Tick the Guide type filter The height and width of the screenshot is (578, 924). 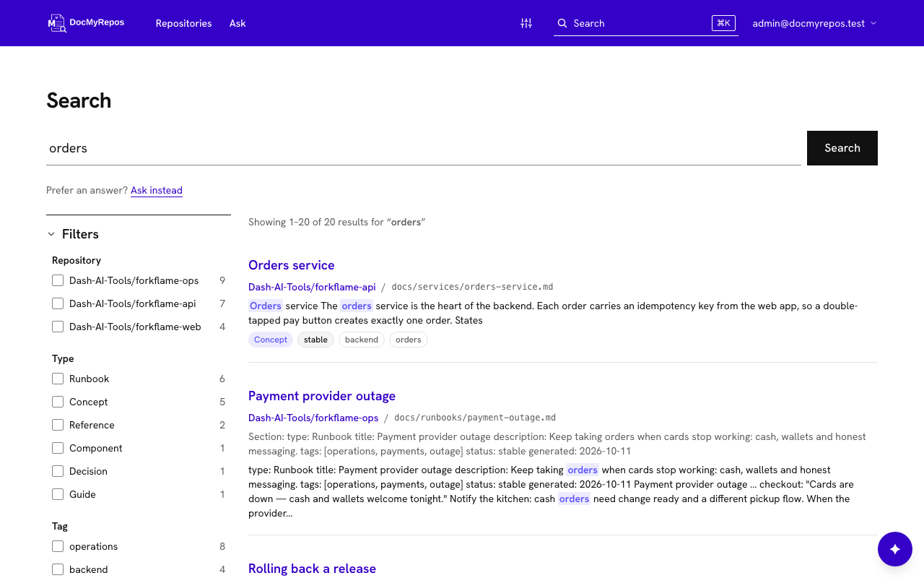coord(58,494)
